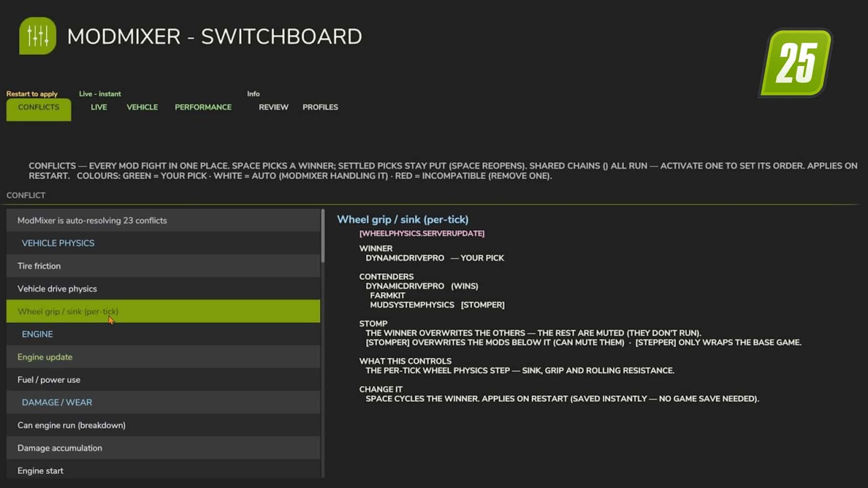This screenshot has width=868, height=488.
Task: Click the Live - instant label
Action: 100,94
